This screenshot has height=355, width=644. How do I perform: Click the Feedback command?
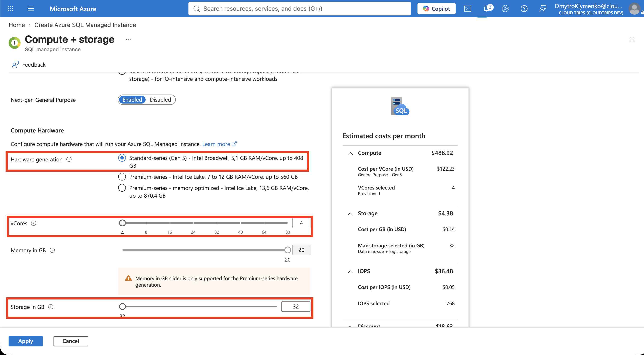coord(28,65)
